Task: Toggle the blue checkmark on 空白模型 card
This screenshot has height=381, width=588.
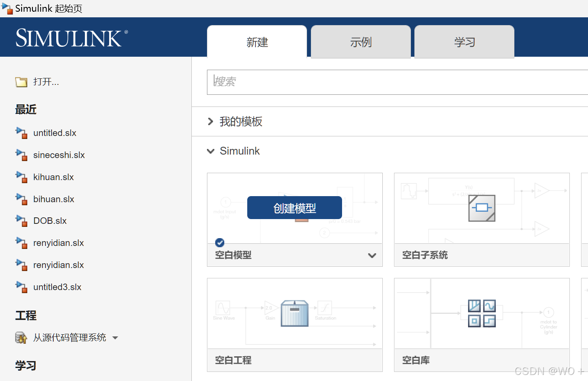Action: point(220,242)
